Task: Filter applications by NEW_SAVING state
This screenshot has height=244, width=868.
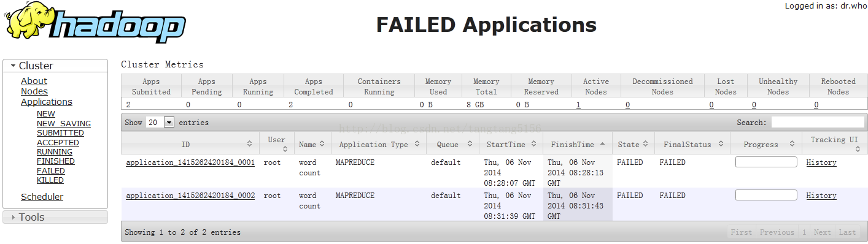Action: pyautogui.click(x=64, y=123)
